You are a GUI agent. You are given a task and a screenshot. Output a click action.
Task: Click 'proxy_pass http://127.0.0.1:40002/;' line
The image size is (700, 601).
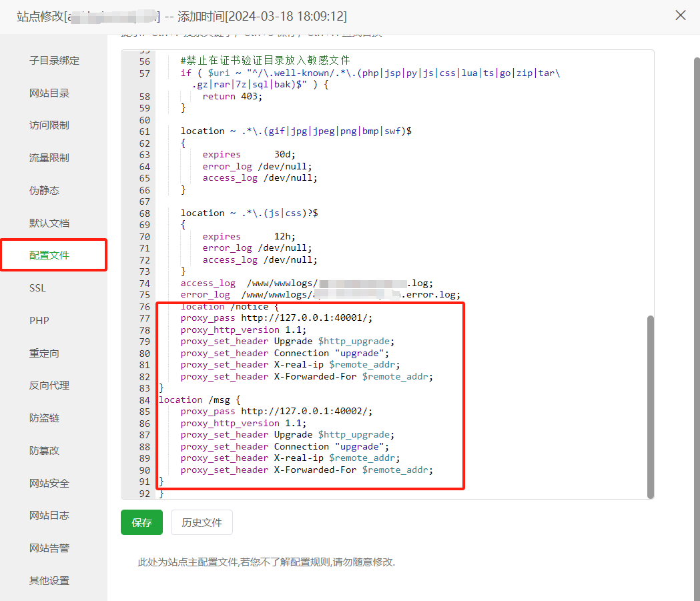pyautogui.click(x=276, y=412)
